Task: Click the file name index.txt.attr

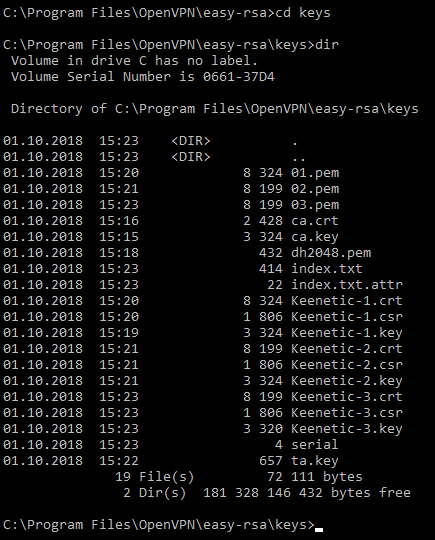Action: [347, 285]
